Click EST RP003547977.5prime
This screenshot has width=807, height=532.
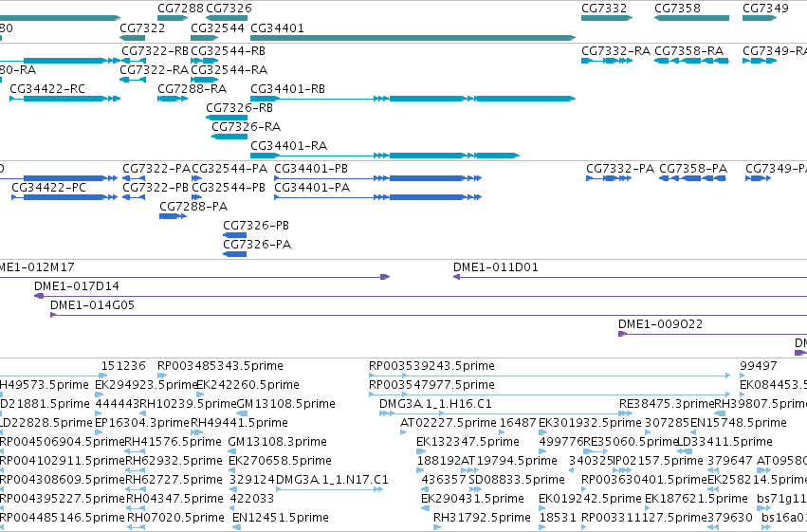550,394
